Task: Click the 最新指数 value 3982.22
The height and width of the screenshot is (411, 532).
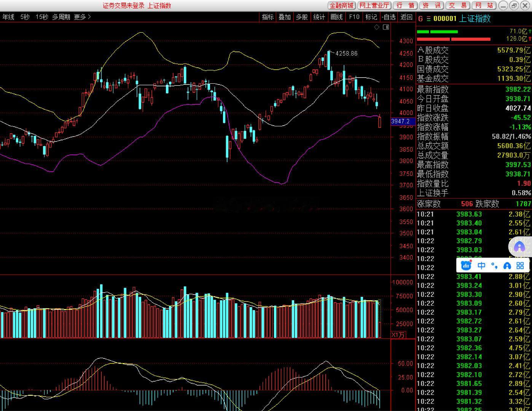Action: tap(518, 89)
